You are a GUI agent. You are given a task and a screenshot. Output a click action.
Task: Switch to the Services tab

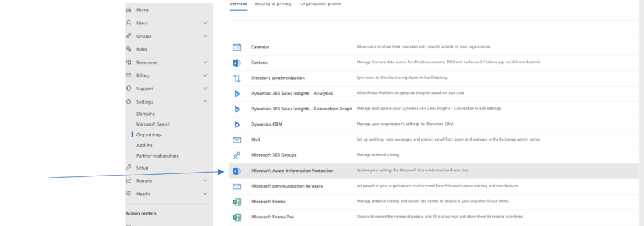238,4
